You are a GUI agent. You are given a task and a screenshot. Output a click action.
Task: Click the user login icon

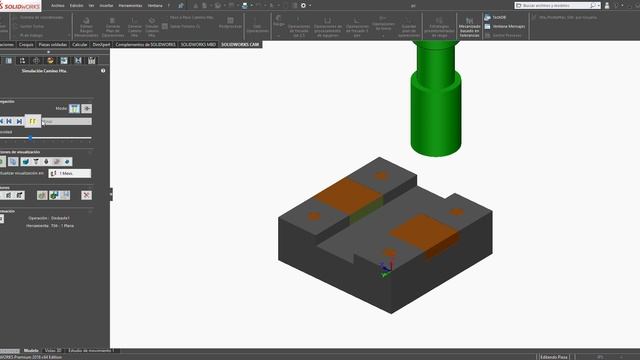pyautogui.click(x=607, y=6)
